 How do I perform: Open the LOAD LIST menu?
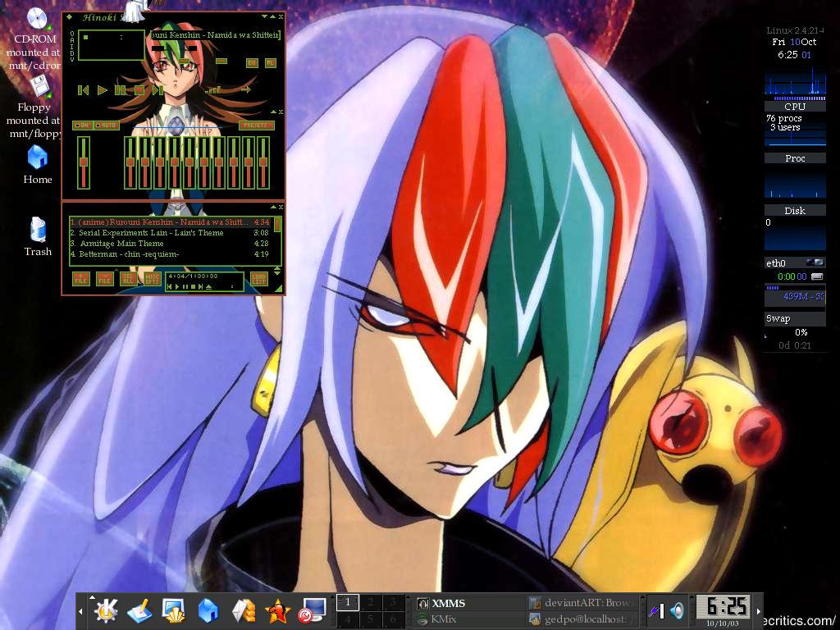258,280
